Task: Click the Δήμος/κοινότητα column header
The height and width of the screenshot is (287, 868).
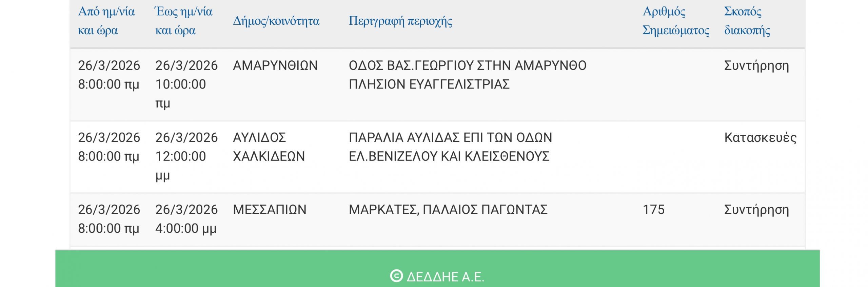Action: pos(276,21)
